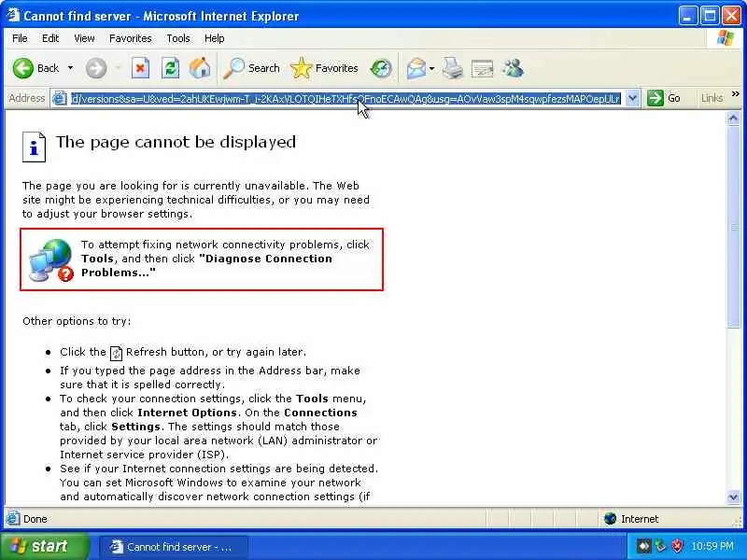Open the Search pane from the toolbar

252,68
